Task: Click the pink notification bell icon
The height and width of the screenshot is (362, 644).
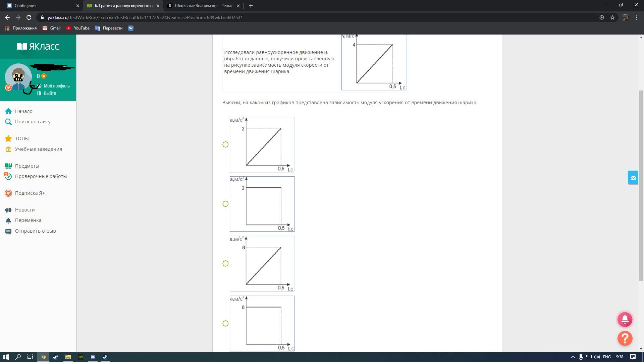Action: [x=625, y=319]
